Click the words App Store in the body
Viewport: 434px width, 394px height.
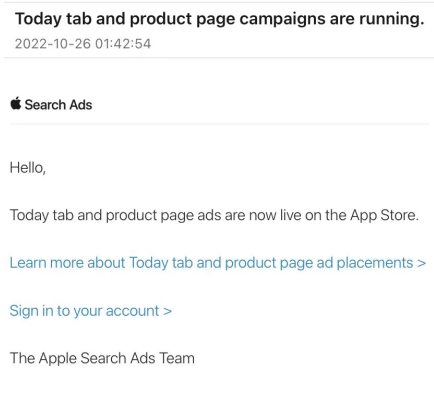384,215
